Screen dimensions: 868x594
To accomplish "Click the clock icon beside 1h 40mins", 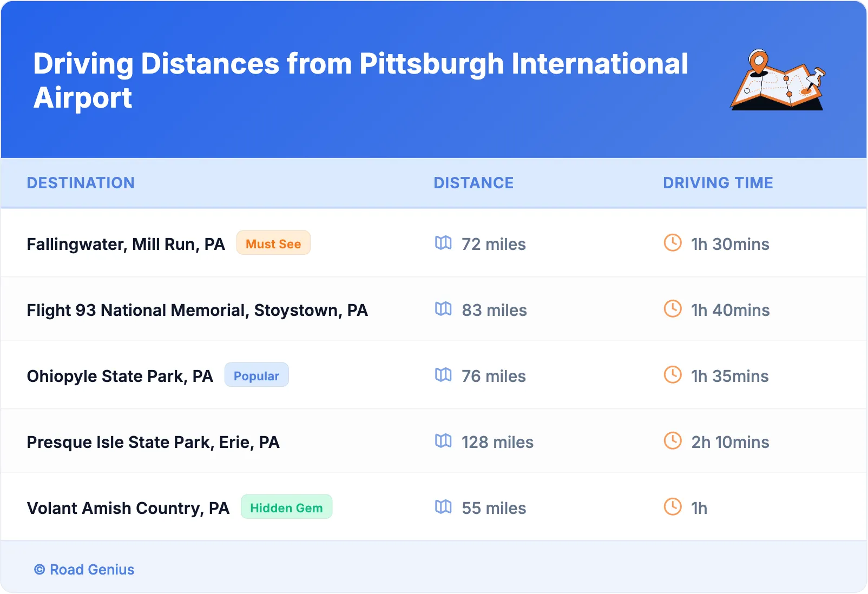I will [x=673, y=309].
